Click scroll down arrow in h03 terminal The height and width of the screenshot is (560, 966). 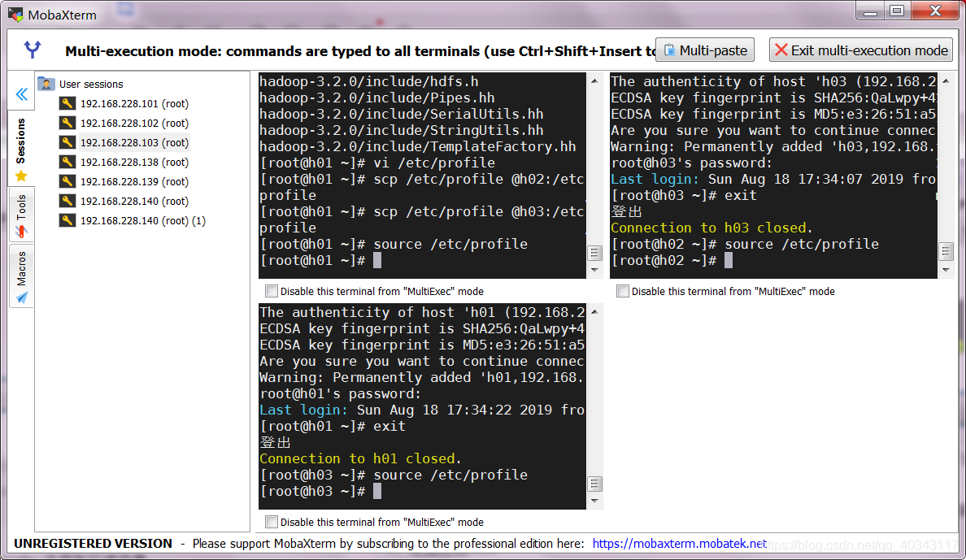click(594, 501)
